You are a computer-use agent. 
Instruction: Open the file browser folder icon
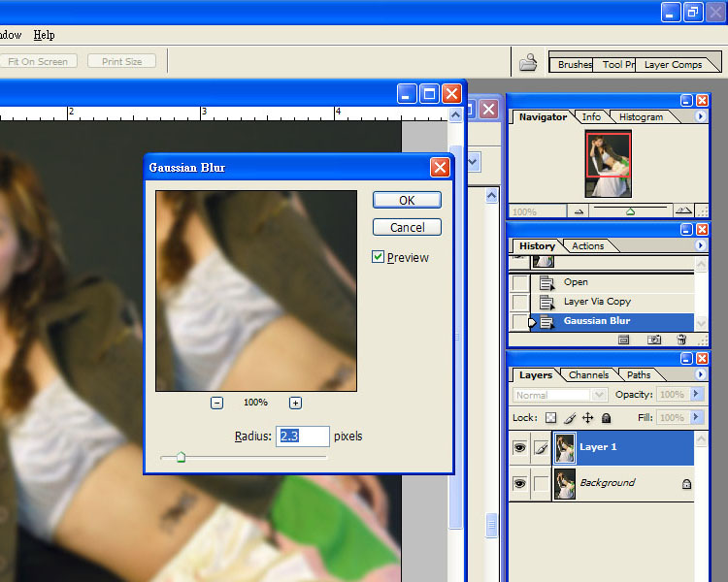coord(528,63)
